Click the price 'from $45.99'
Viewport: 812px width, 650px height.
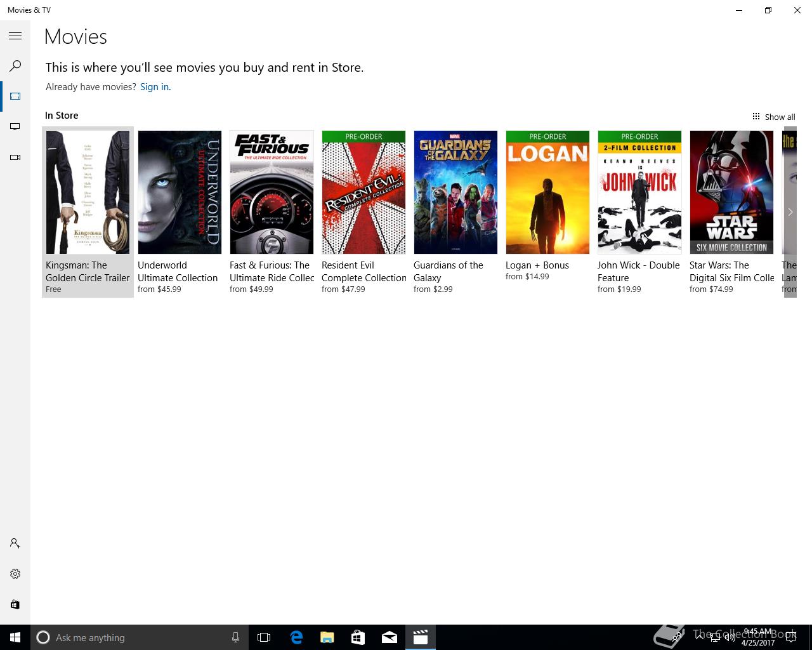coord(159,289)
